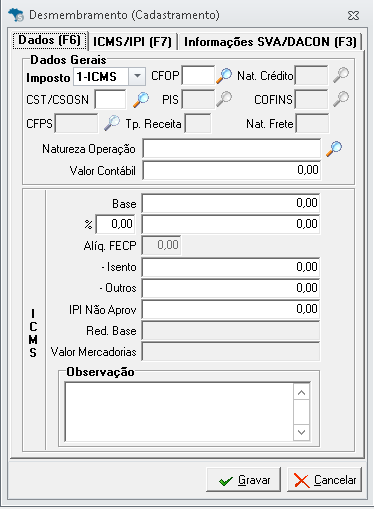
Task: Select the Dados (F6) tab
Action: (x=50, y=40)
